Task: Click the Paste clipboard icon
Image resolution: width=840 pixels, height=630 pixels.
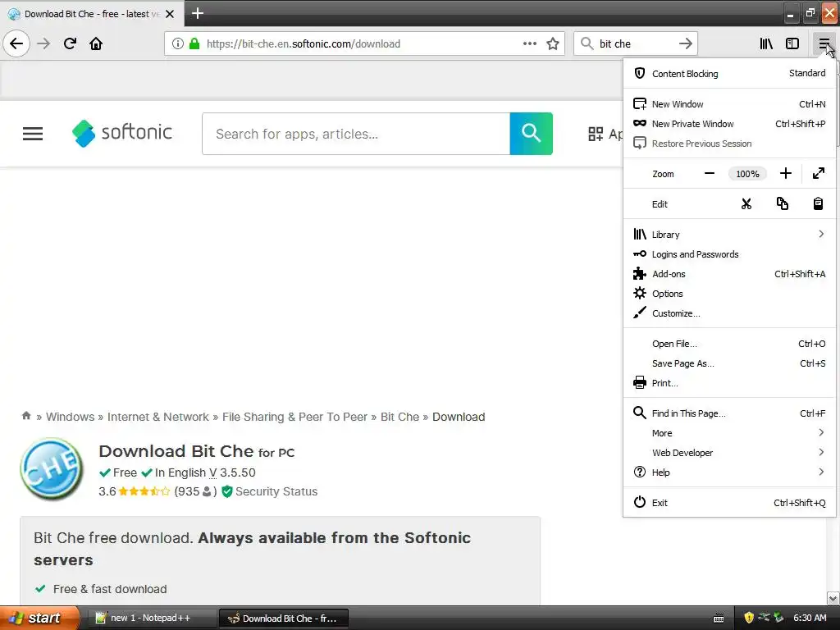Action: 818,204
